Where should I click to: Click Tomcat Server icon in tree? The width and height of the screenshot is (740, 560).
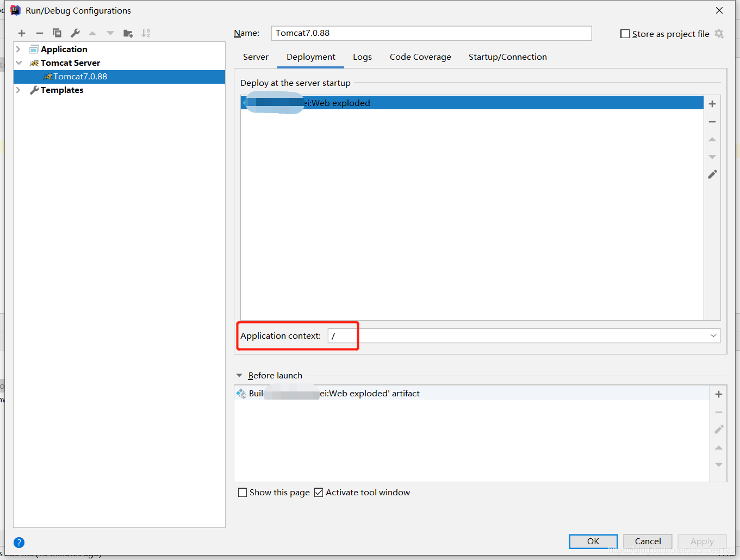pos(34,63)
